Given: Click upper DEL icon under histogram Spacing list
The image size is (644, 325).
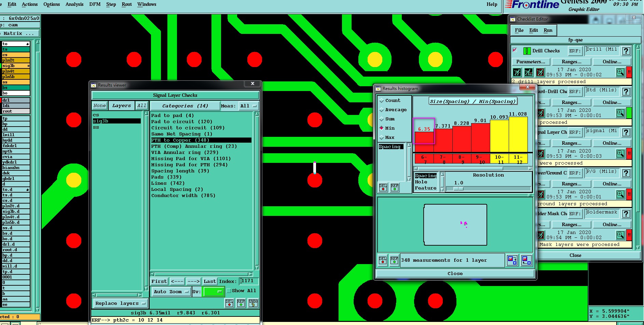Looking at the screenshot, I should pyautogui.click(x=383, y=187).
